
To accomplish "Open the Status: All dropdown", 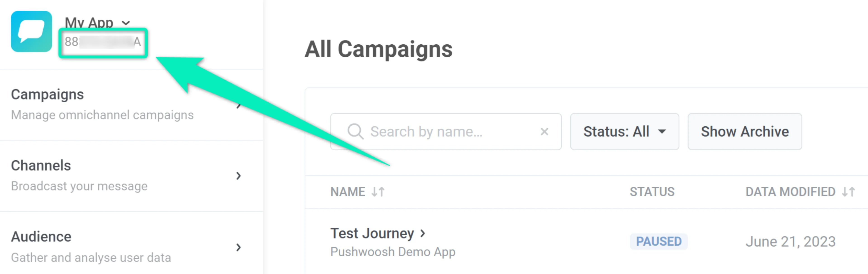I will [624, 132].
